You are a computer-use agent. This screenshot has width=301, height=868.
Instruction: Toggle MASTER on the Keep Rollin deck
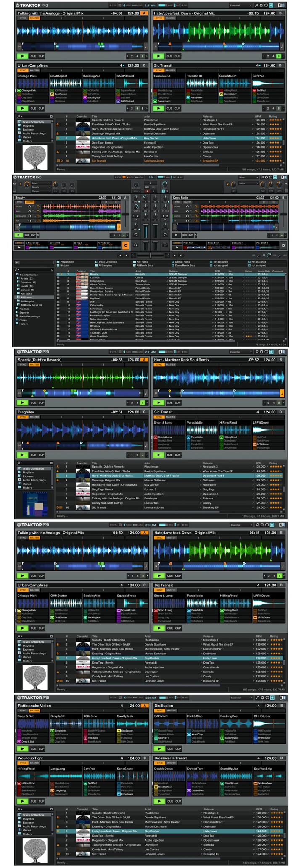(x=187, y=202)
